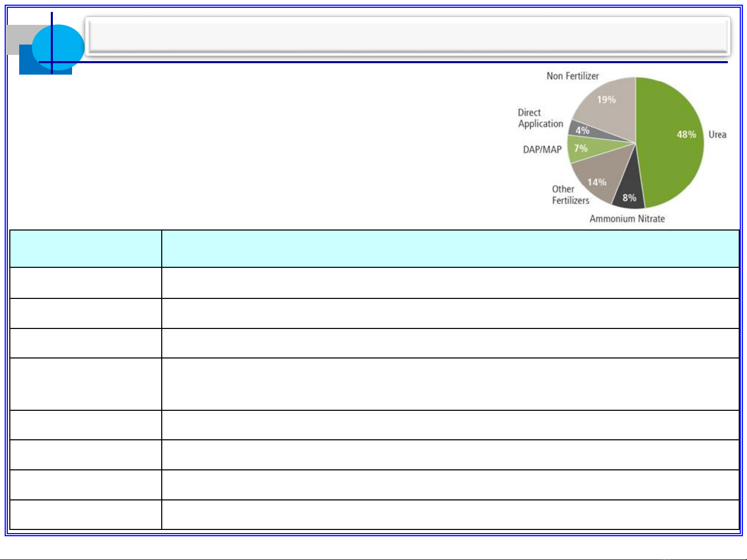Click the first white row's left cell
Image resolution: width=747 pixels, height=560 pixels.
point(86,283)
